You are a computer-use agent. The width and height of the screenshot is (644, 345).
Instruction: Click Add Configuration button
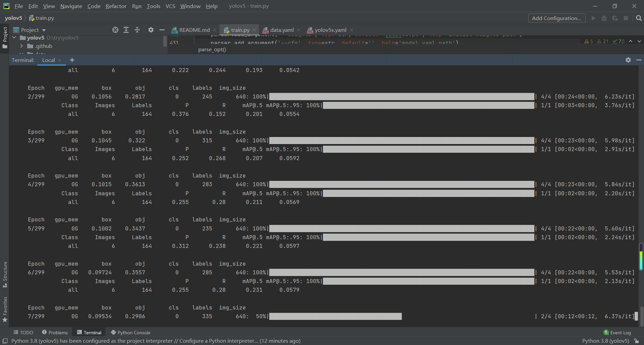[557, 18]
